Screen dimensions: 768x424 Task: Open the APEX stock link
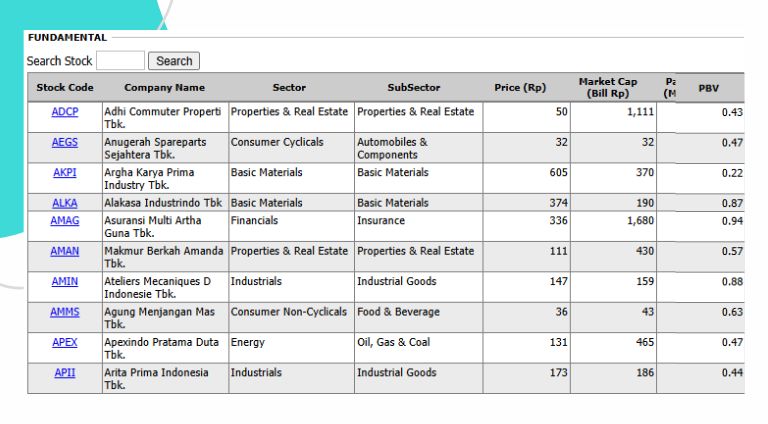[65, 342]
